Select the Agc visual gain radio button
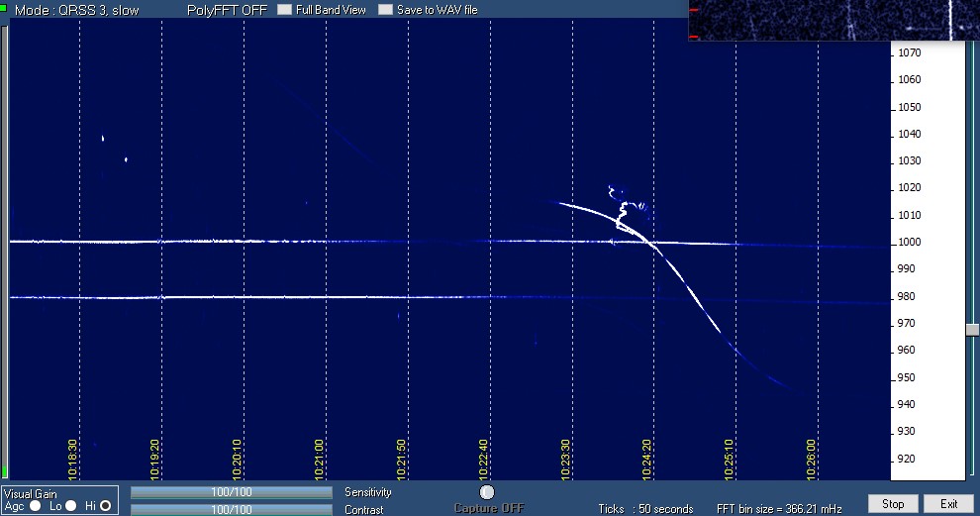Screen dimensions: 980x516 (35, 505)
